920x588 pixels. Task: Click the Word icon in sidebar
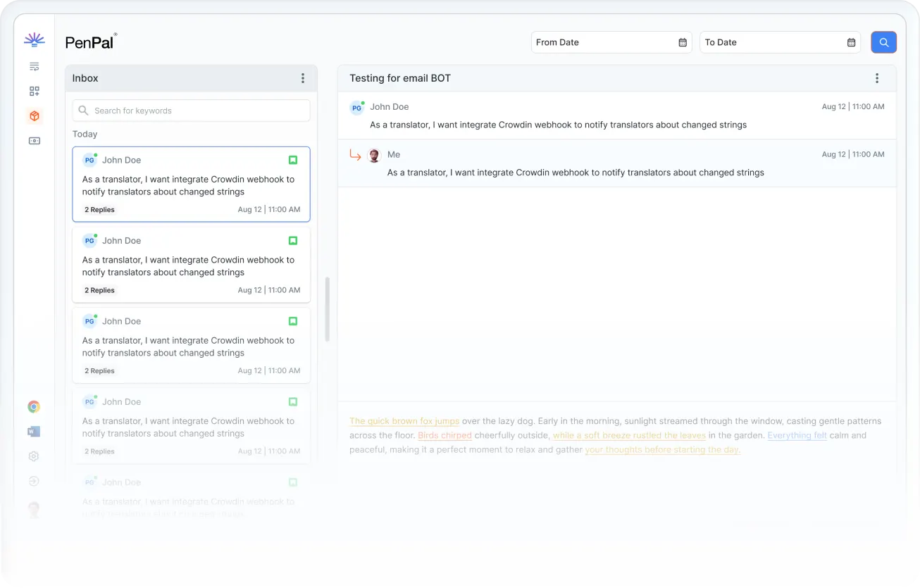point(34,432)
